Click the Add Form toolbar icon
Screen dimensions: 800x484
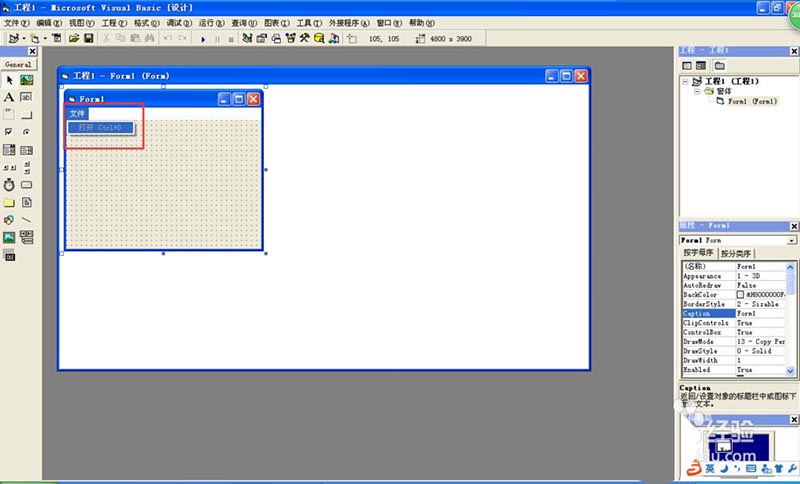[34, 38]
